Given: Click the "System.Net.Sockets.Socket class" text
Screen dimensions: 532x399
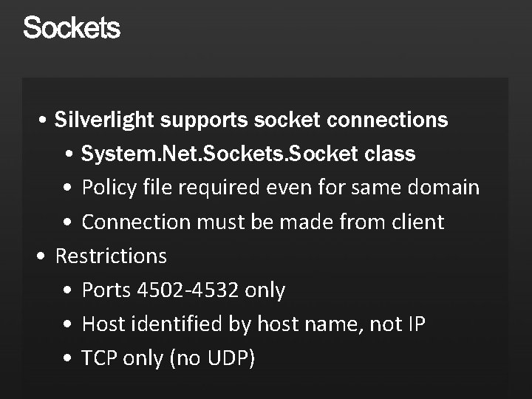Looking at the screenshot, I should click(248, 154).
